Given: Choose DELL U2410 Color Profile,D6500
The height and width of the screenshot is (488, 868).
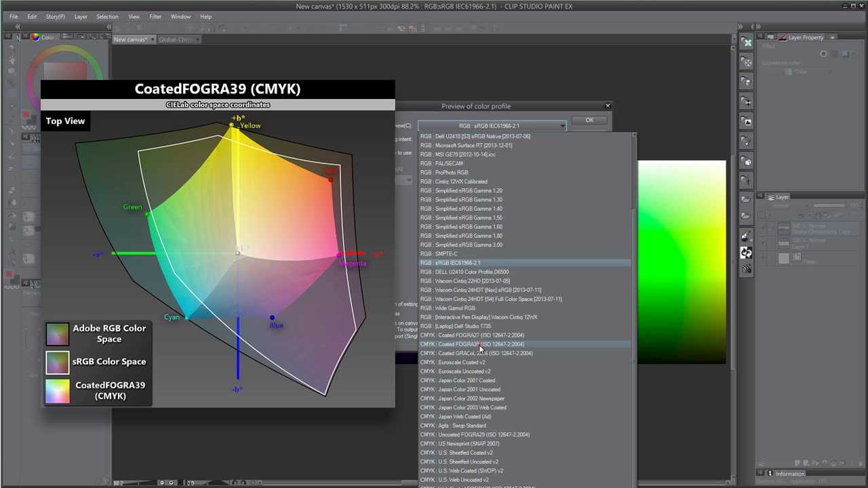Looking at the screenshot, I should [x=525, y=272].
